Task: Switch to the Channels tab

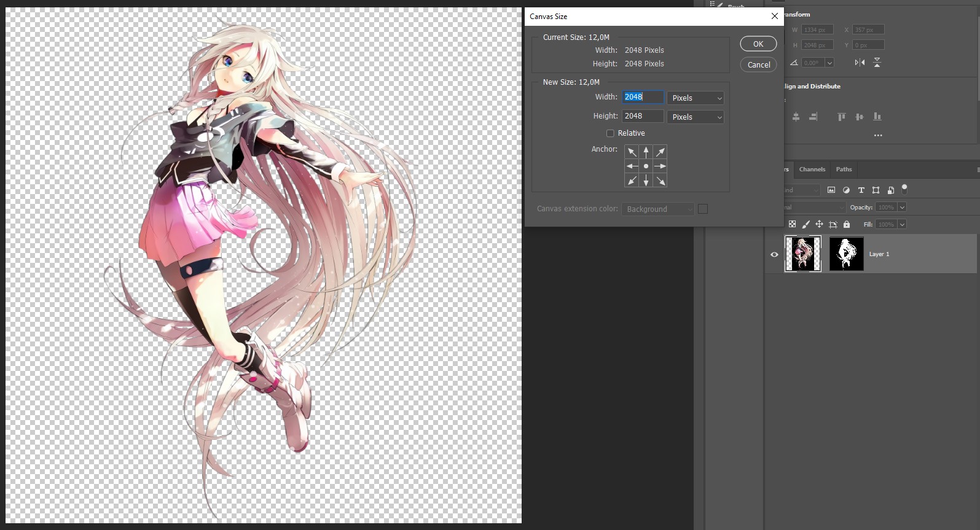Action: 812,170
